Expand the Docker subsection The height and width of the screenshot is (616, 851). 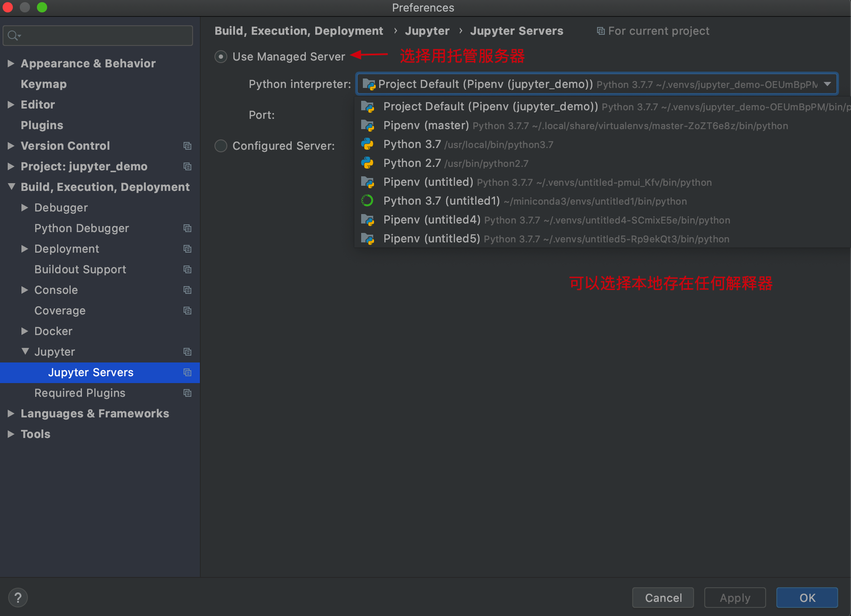[x=25, y=331]
